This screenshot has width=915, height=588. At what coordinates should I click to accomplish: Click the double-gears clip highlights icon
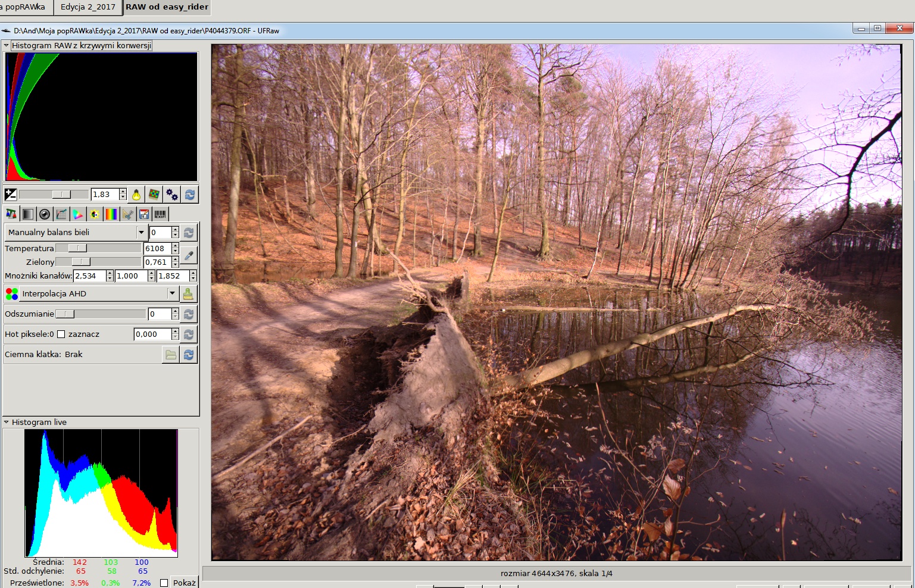pyautogui.click(x=172, y=195)
